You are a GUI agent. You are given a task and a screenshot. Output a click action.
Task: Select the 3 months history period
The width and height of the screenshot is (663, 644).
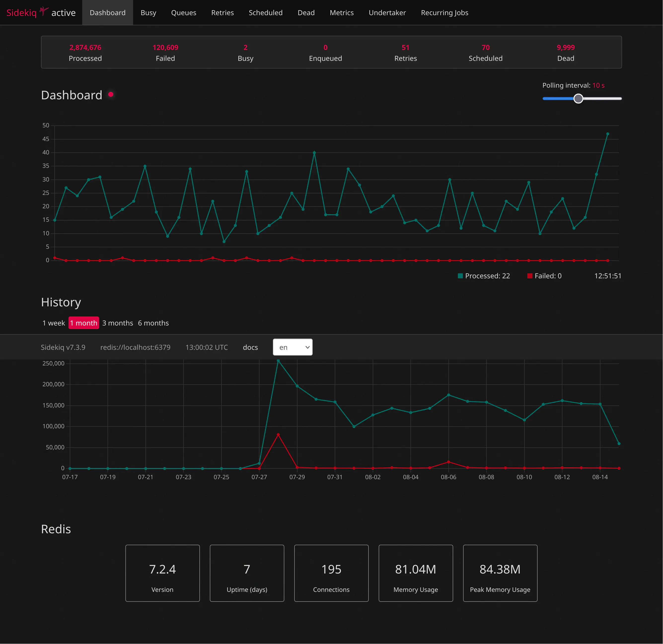click(117, 323)
